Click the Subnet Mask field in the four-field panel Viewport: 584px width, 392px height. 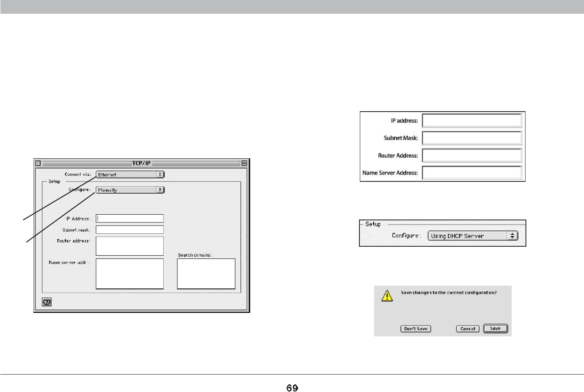click(x=472, y=138)
